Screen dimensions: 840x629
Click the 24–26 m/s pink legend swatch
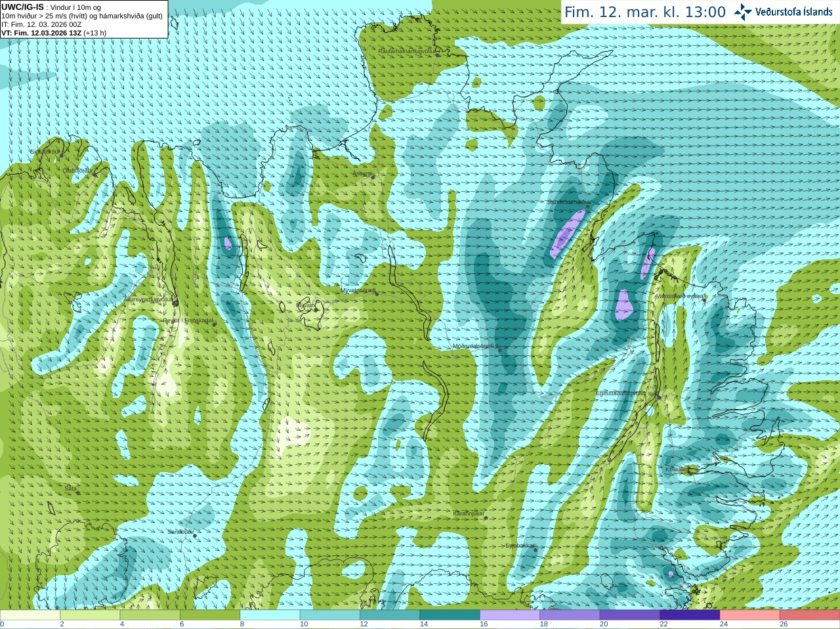[x=750, y=615]
